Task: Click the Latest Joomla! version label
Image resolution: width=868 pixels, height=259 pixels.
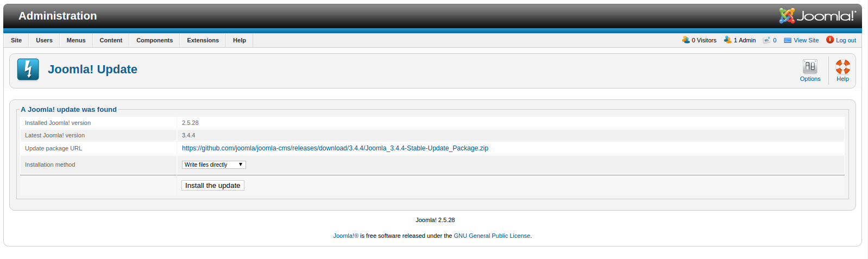Action: tap(55, 135)
